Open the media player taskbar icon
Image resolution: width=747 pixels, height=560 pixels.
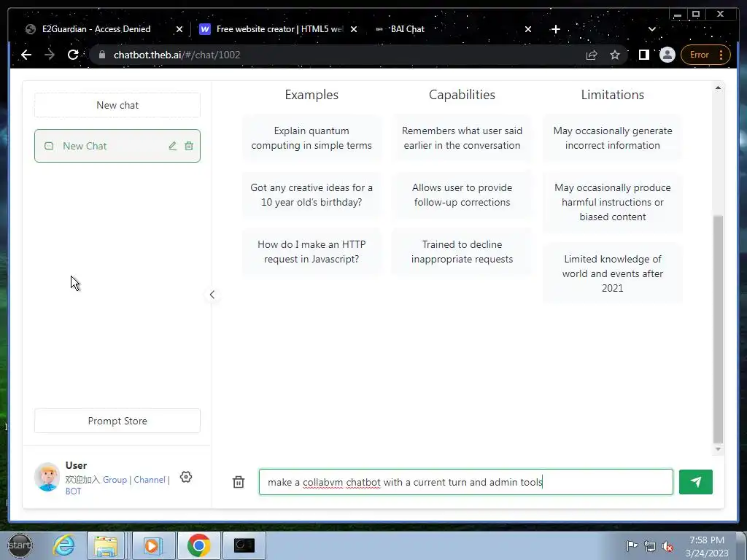coord(153,545)
